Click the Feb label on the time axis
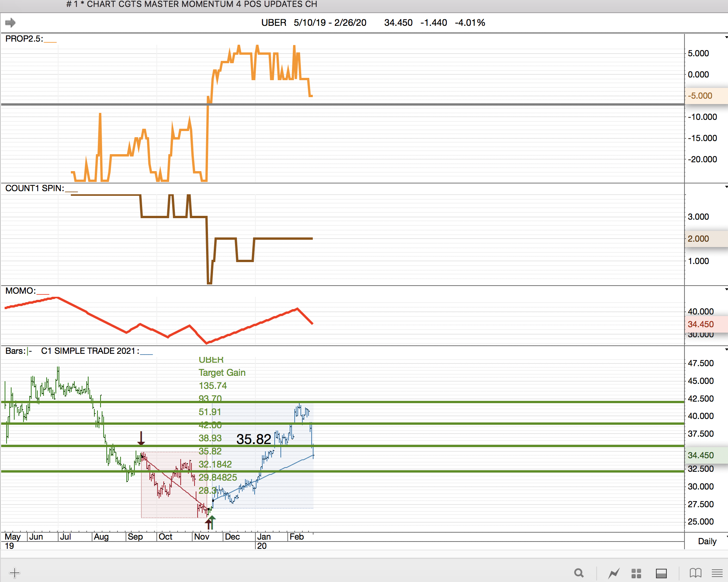The image size is (728, 582). pyautogui.click(x=297, y=537)
